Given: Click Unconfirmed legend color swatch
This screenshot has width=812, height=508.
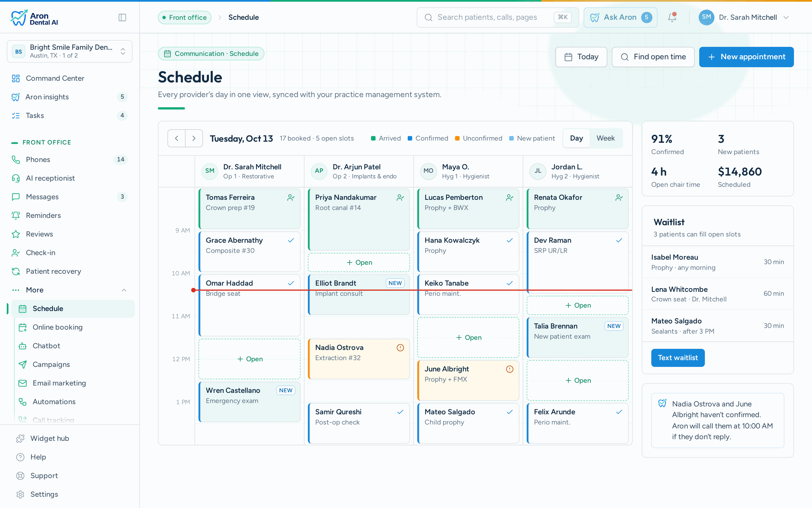Looking at the screenshot, I should pyautogui.click(x=457, y=138).
